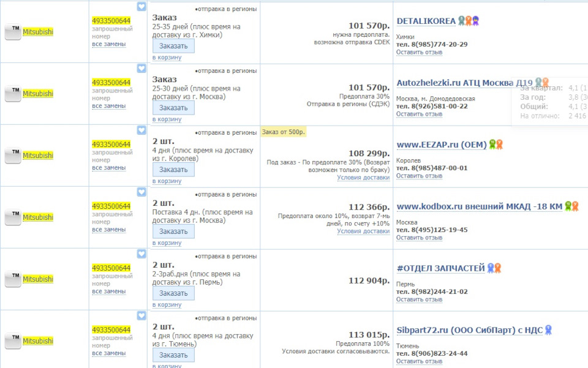Click favorite heart icon in DETALIKOREA row

click(x=141, y=6)
